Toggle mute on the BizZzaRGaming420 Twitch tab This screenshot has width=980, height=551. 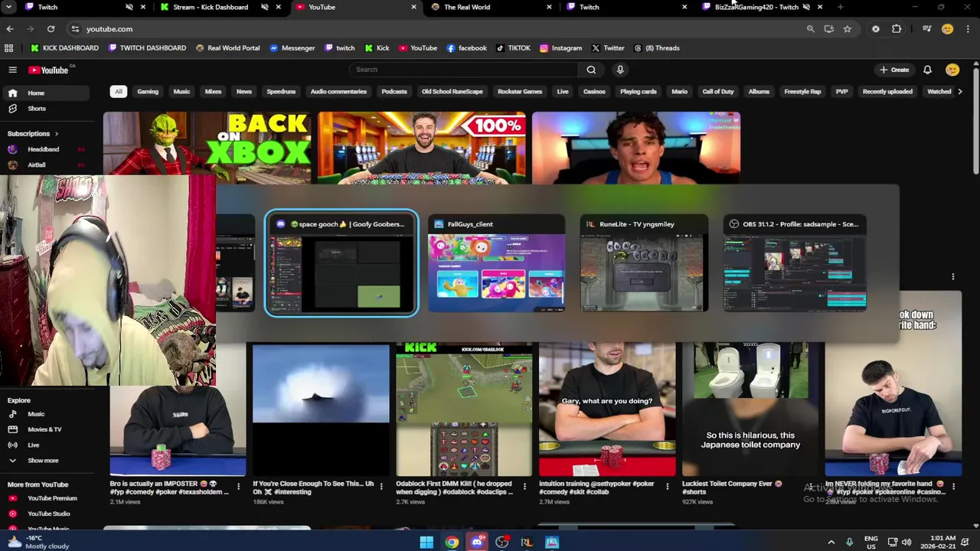click(806, 7)
